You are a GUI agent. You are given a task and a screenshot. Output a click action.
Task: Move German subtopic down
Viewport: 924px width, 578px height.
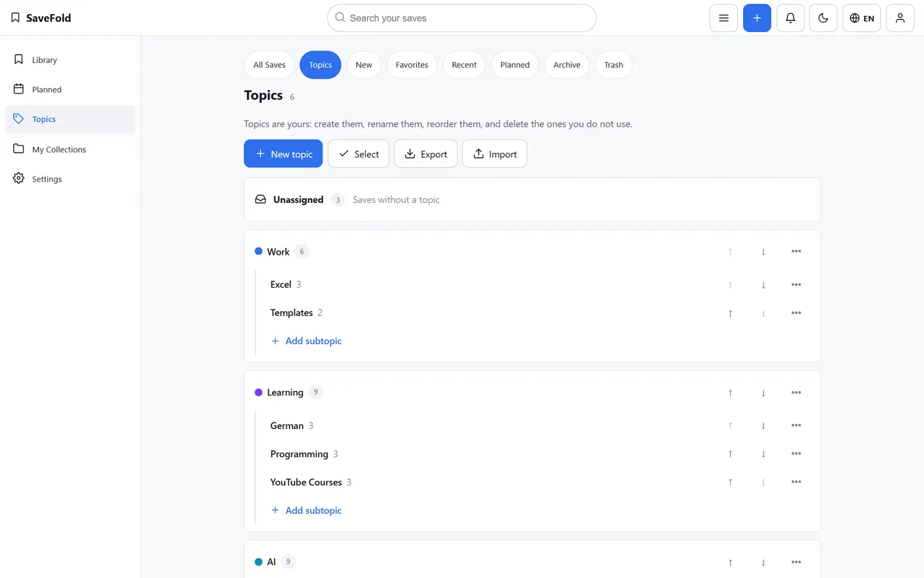point(763,426)
